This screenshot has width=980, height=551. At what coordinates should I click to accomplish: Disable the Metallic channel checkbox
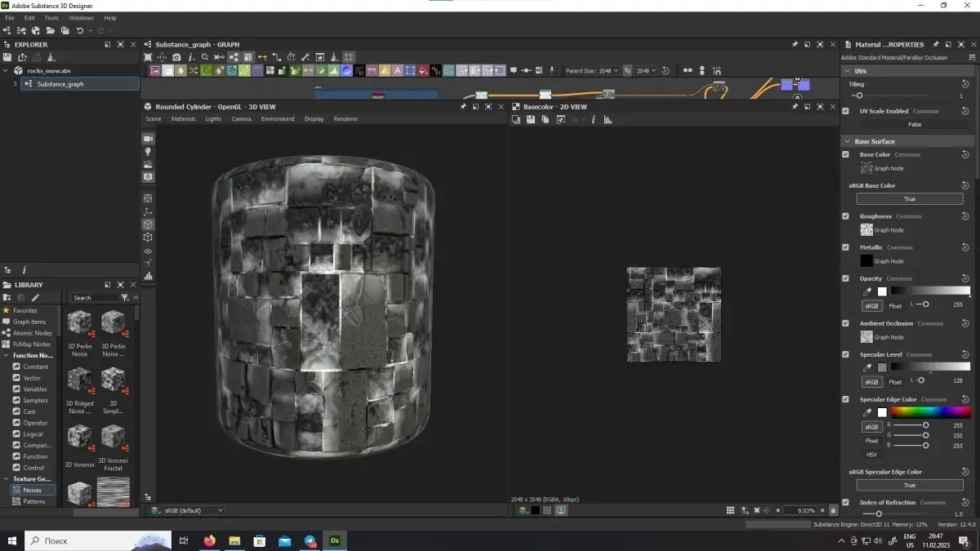(845, 247)
